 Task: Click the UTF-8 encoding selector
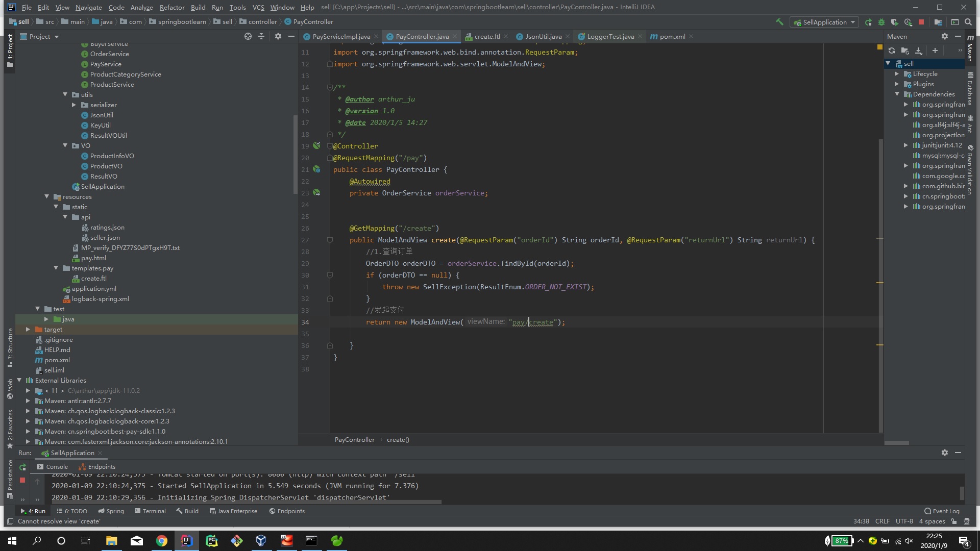(904, 521)
